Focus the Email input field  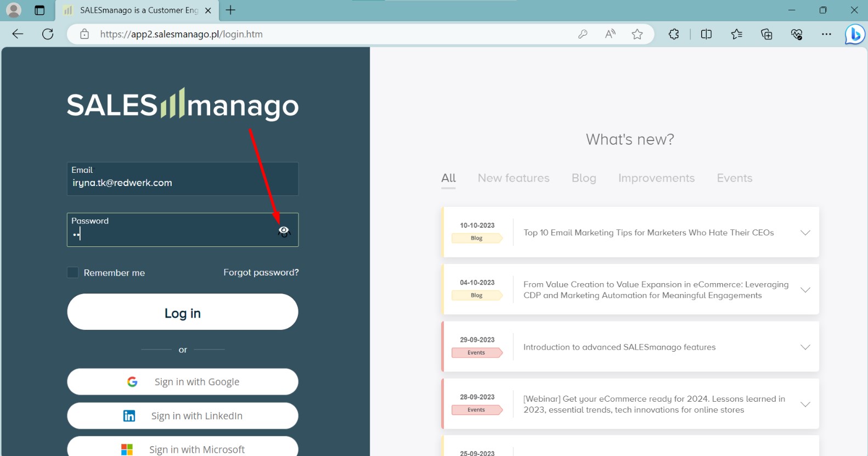pyautogui.click(x=183, y=179)
